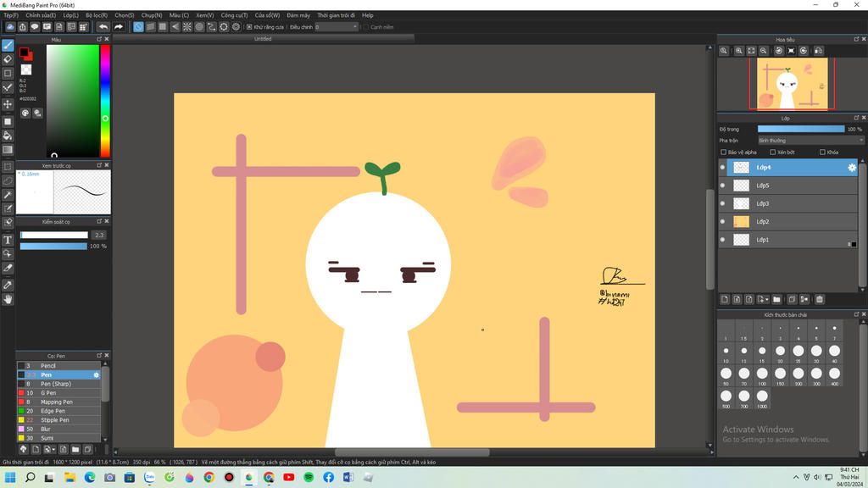Enable the radial snap guide icon

coord(187,26)
